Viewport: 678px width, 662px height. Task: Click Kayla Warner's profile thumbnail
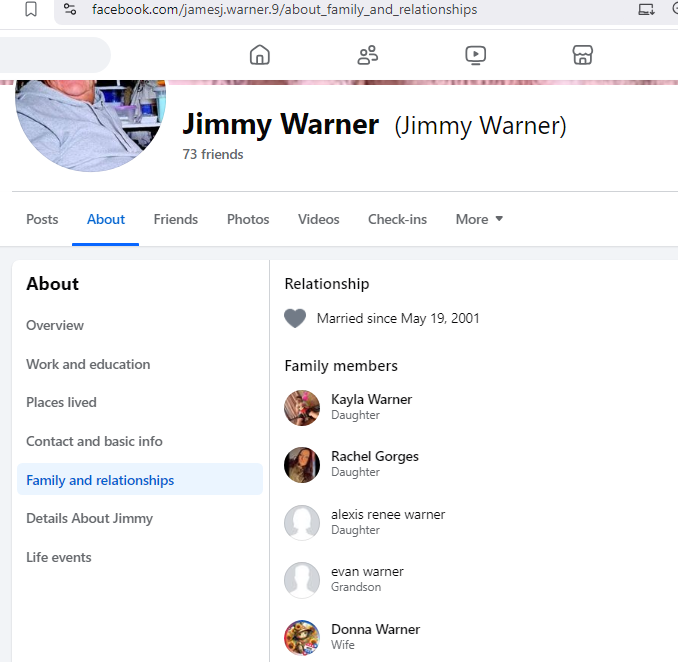point(302,408)
